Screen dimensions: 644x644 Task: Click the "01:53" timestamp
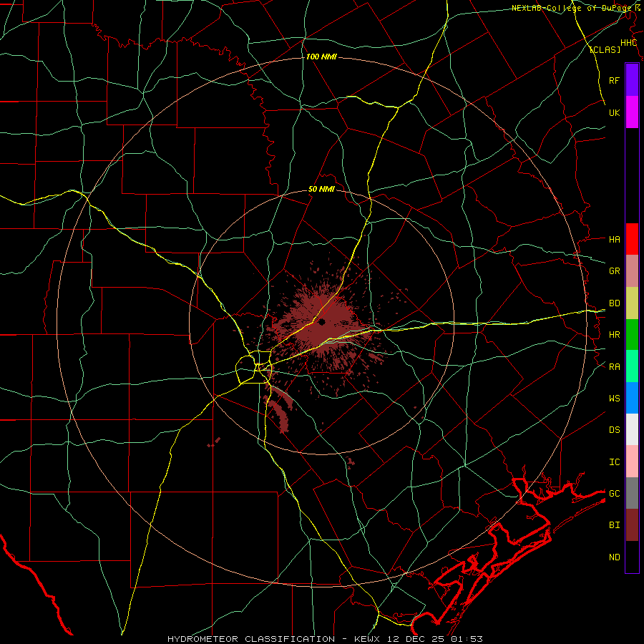pyautogui.click(x=467, y=639)
